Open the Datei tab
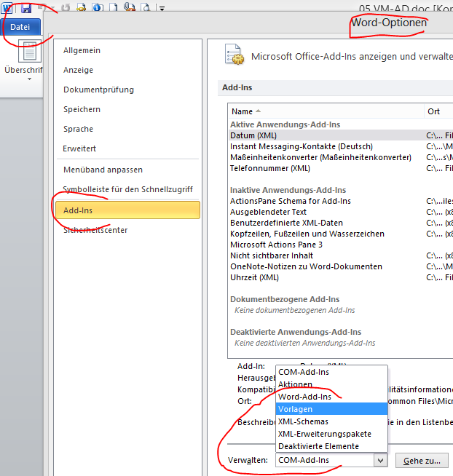The image size is (453, 476). [20, 27]
